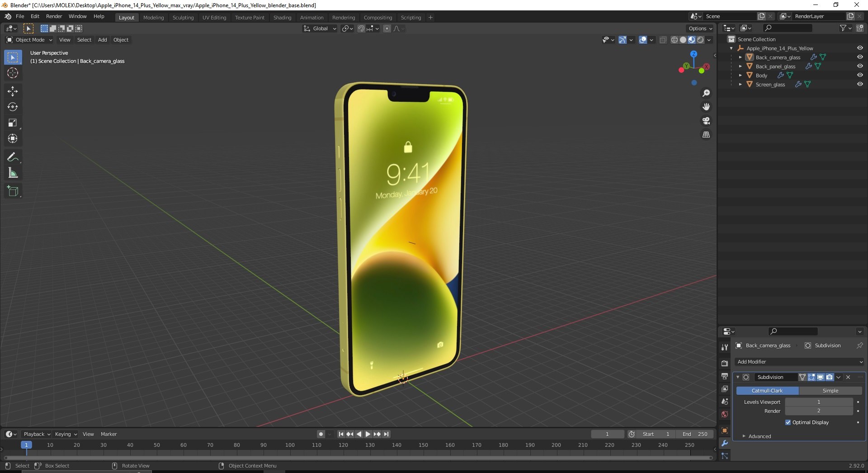Switch to the Shading workspace tab
Image resolution: width=868 pixels, height=473 pixels.
282,18
